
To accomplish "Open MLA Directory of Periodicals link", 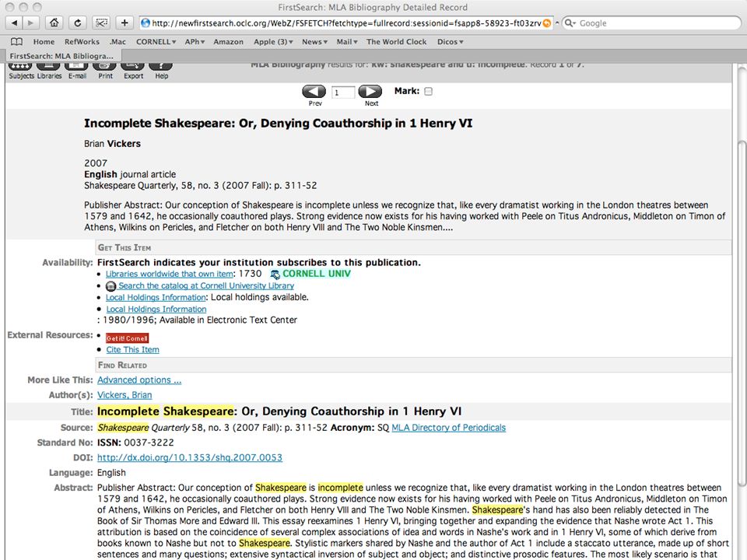I will pyautogui.click(x=448, y=428).
